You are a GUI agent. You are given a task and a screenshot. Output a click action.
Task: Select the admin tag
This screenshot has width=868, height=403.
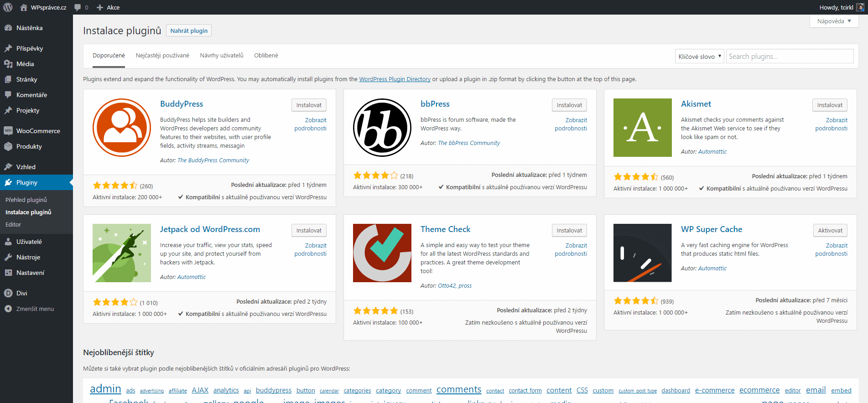(105, 388)
